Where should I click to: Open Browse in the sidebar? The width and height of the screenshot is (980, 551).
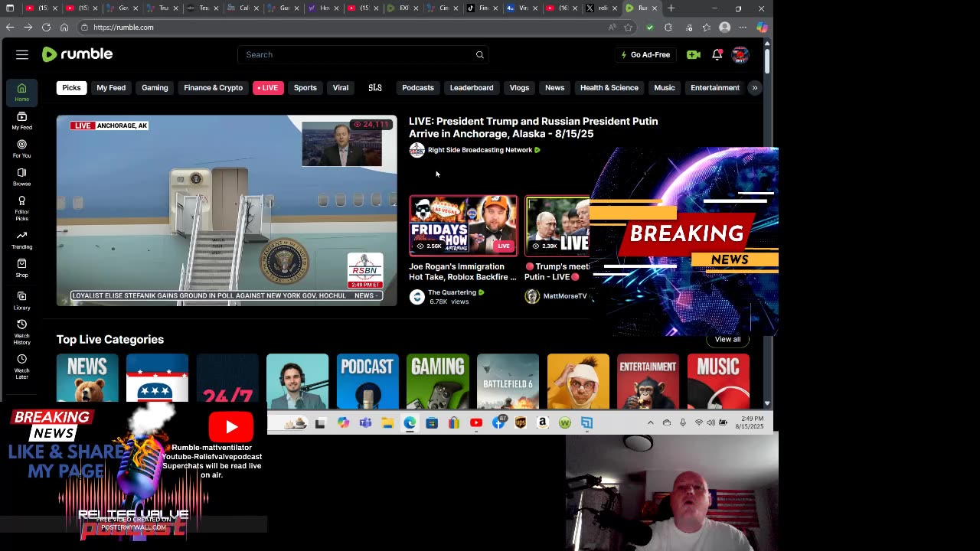[x=21, y=177]
